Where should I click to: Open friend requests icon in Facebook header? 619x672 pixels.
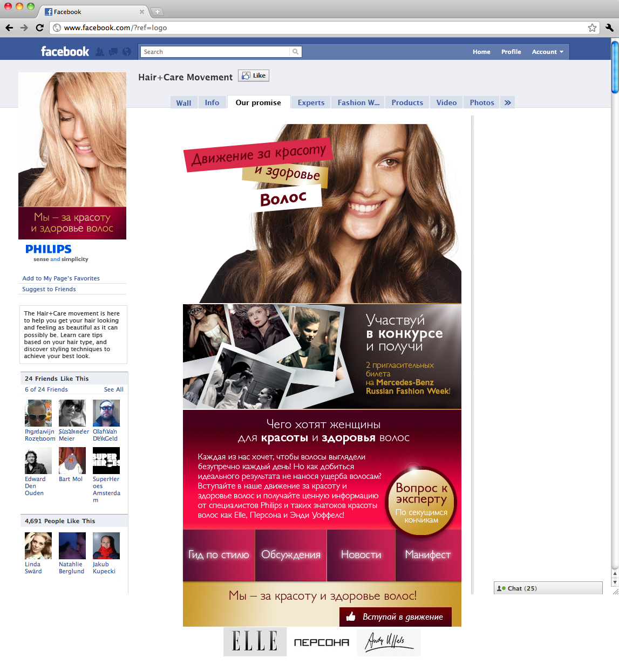pyautogui.click(x=100, y=52)
